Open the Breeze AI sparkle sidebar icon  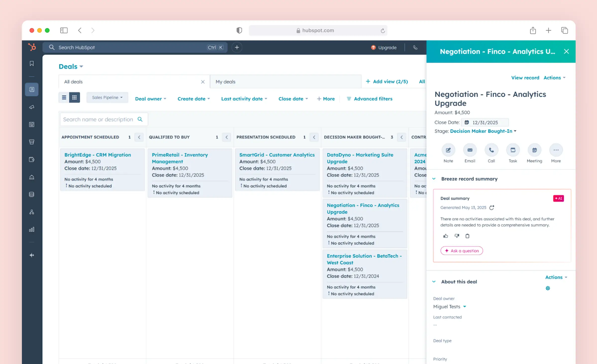coord(32,255)
